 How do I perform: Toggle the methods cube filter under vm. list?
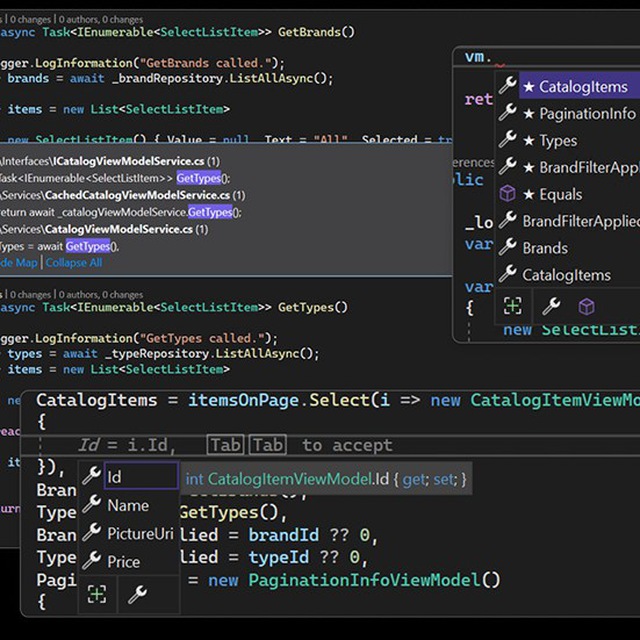click(587, 307)
